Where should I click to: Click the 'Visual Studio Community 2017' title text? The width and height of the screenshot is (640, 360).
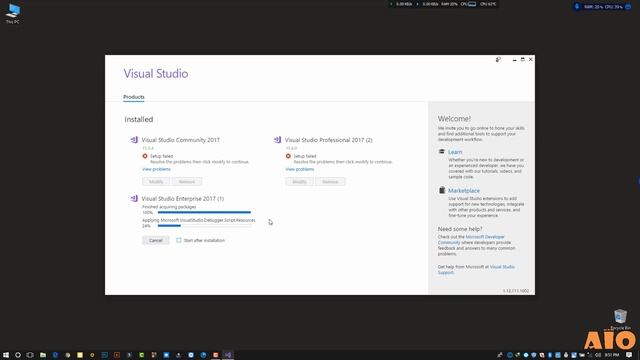click(180, 140)
